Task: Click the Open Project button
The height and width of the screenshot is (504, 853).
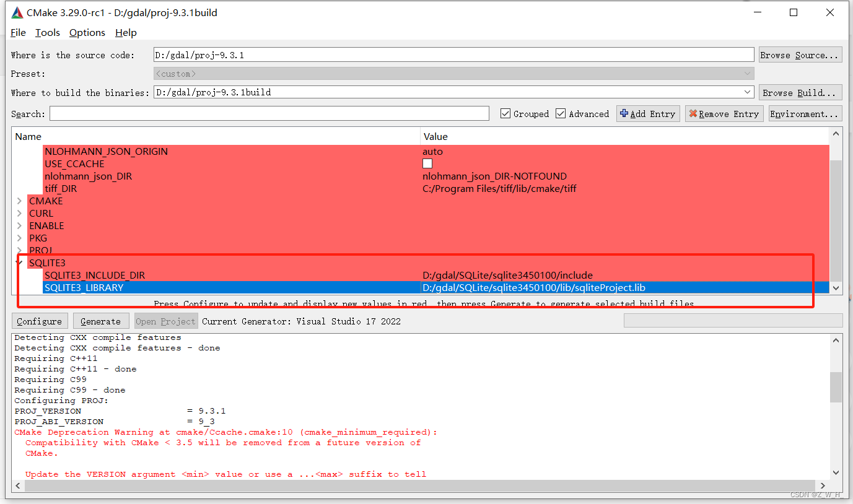Action: point(165,321)
